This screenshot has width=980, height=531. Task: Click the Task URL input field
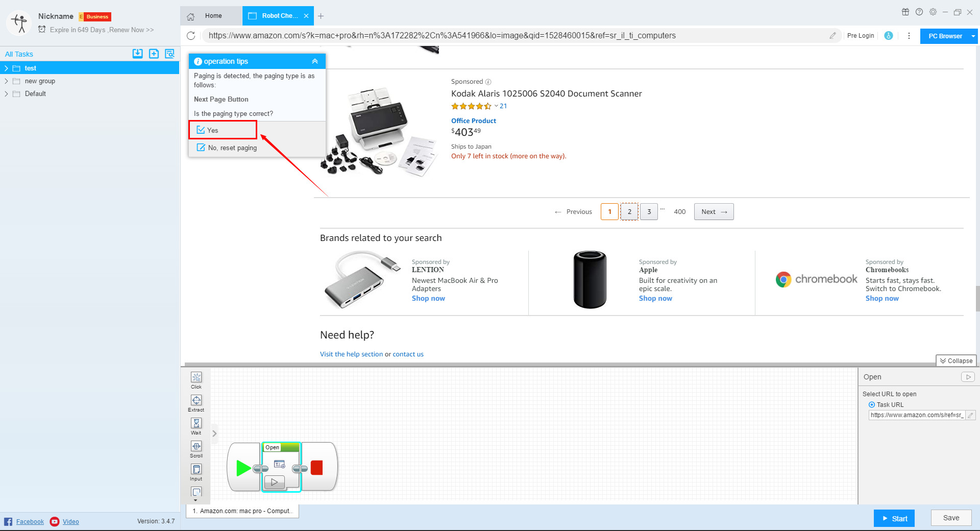[x=917, y=415]
